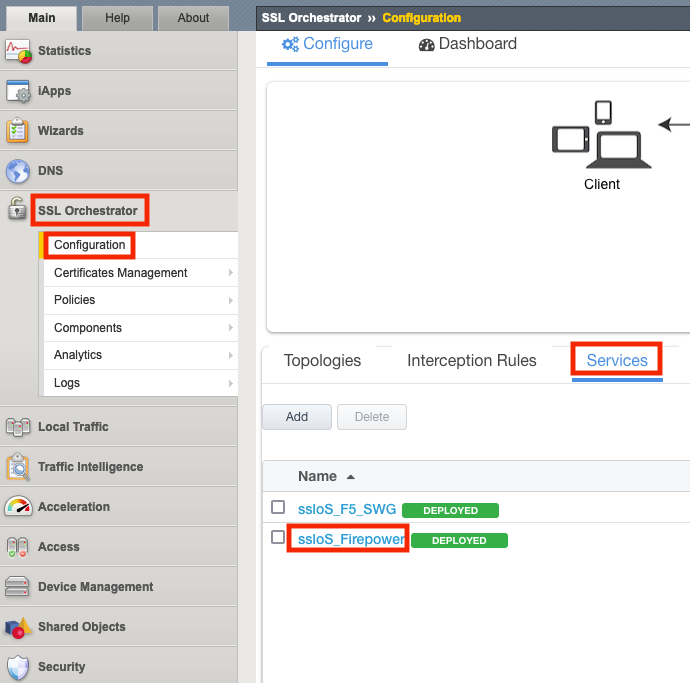
Task: Click the Acceleration gauge icon
Action: pos(18,507)
